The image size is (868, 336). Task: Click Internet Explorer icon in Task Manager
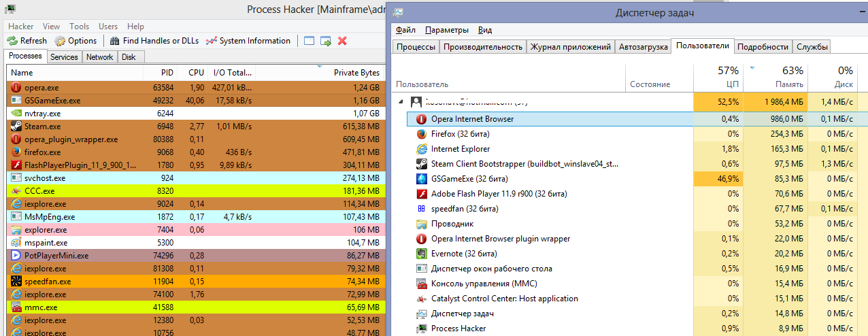pyautogui.click(x=421, y=148)
